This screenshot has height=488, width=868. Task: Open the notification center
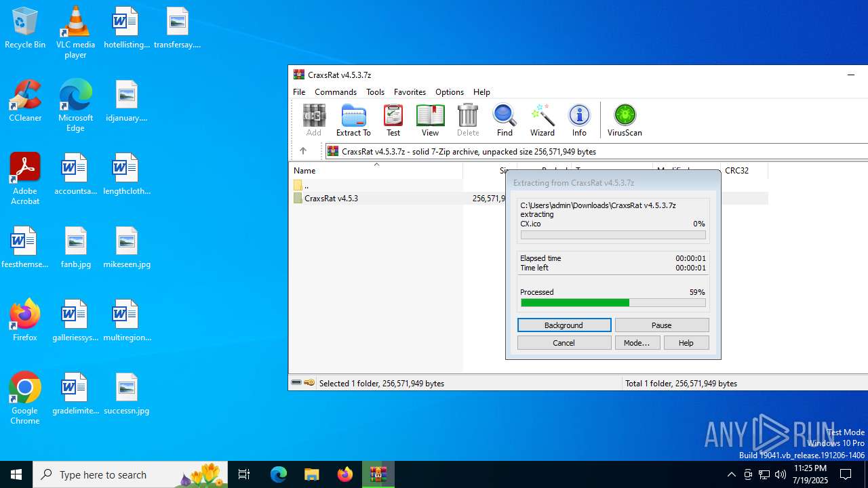point(846,474)
